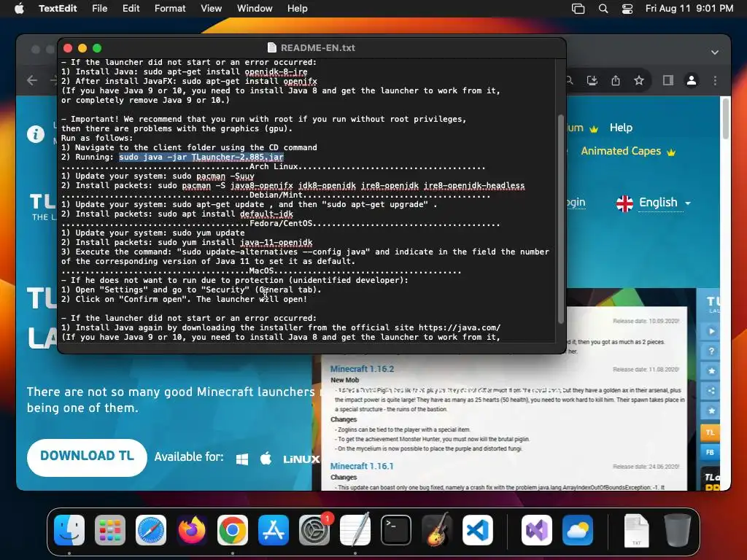Open the Apple menu

19,9
